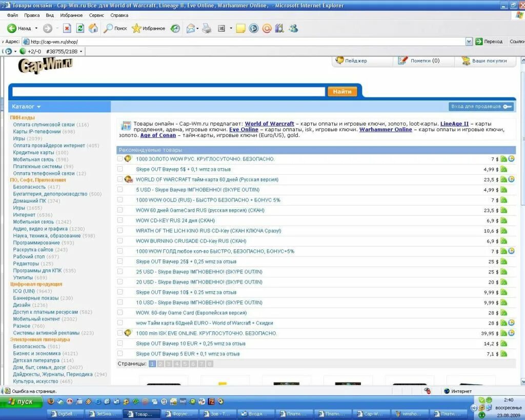Click the Messenger people icon
This screenshot has height=420, width=525.
pos(293,29)
